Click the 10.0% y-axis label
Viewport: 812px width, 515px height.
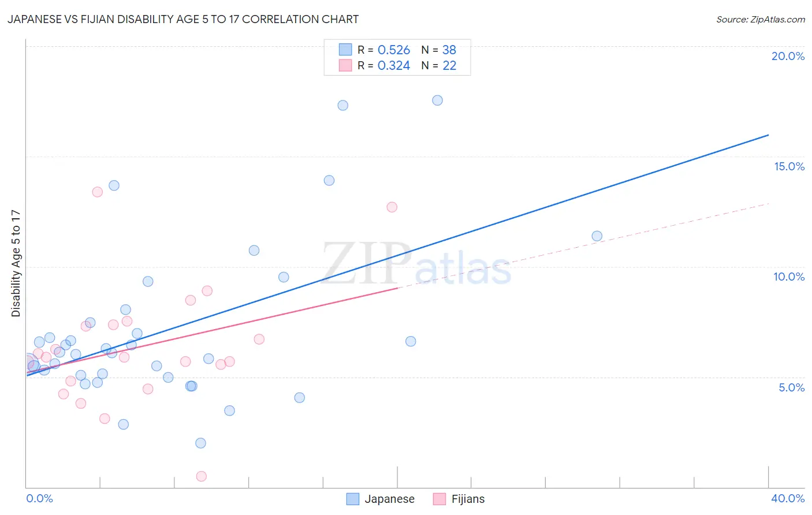point(789,277)
